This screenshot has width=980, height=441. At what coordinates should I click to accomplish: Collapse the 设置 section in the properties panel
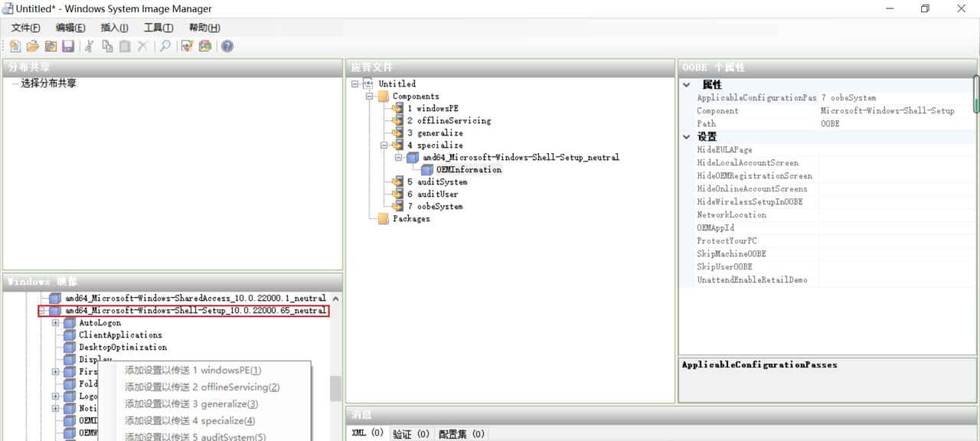(x=687, y=137)
